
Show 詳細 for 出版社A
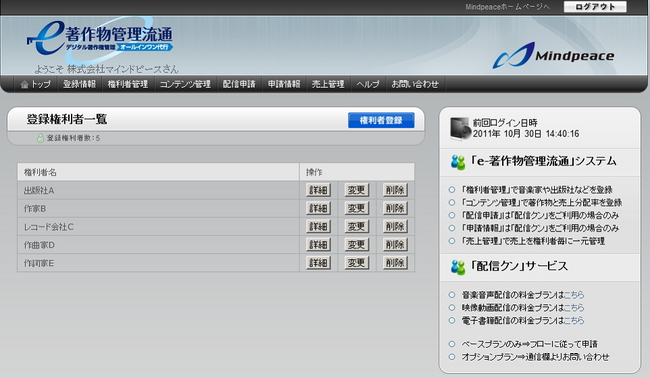click(x=318, y=190)
